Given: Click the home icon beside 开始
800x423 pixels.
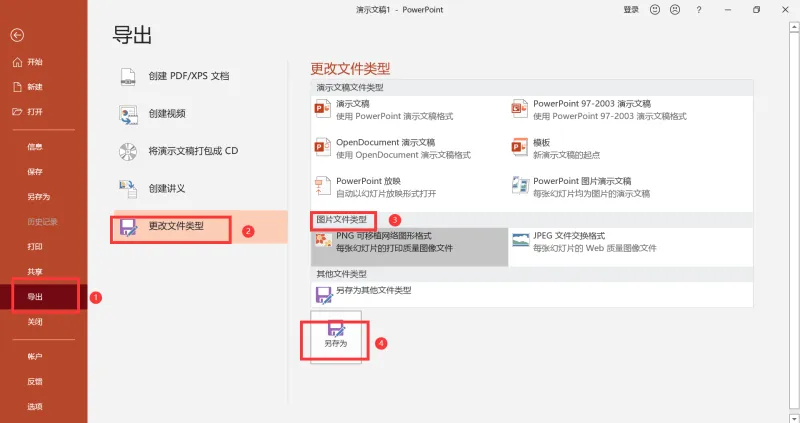Looking at the screenshot, I should coord(17,62).
